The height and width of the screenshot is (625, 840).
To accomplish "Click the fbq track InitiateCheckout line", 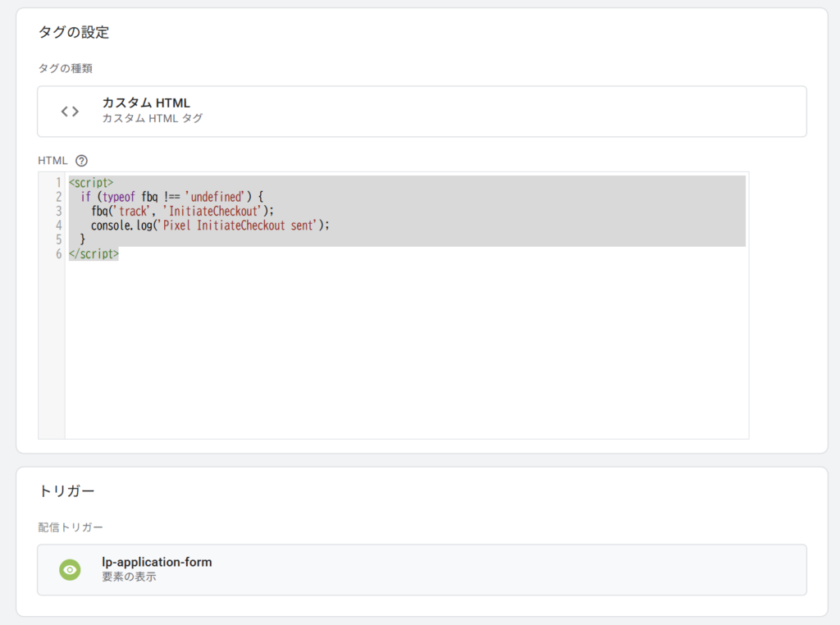I will pyautogui.click(x=182, y=211).
